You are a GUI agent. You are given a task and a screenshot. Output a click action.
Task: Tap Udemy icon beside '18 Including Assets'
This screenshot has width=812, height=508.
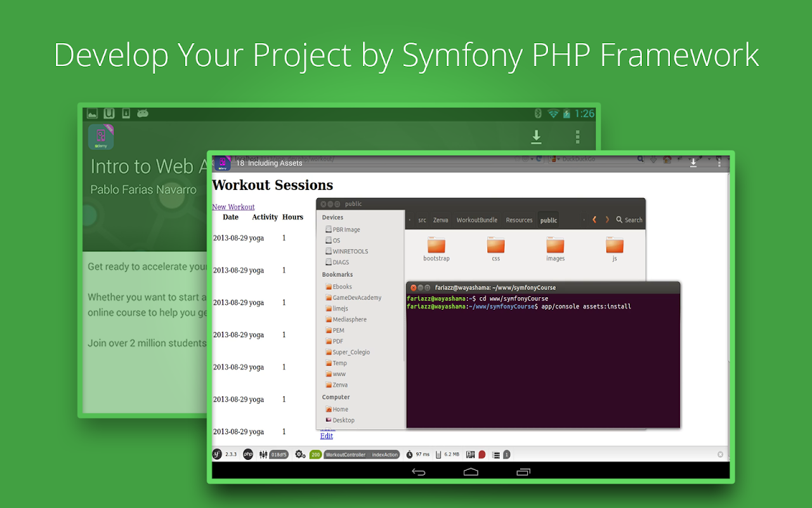click(222, 163)
